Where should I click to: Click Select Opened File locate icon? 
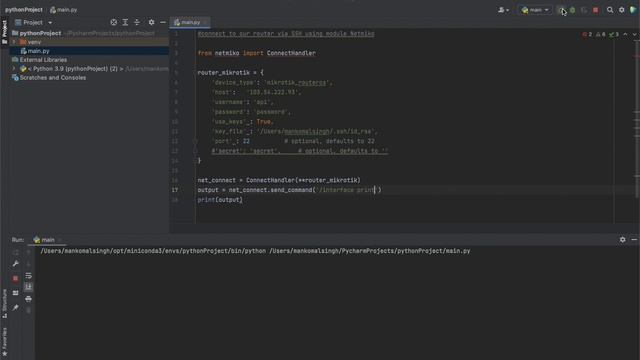(114, 22)
